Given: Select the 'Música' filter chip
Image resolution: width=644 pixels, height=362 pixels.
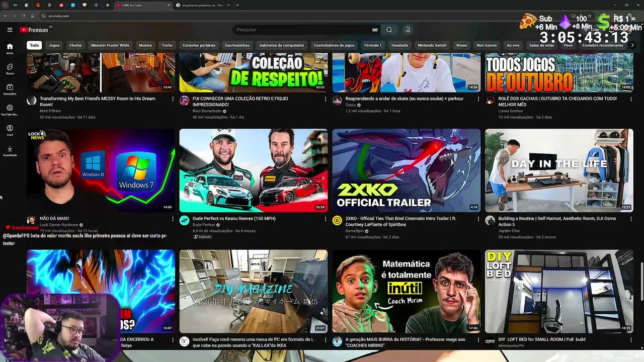Looking at the screenshot, I should click(x=145, y=45).
